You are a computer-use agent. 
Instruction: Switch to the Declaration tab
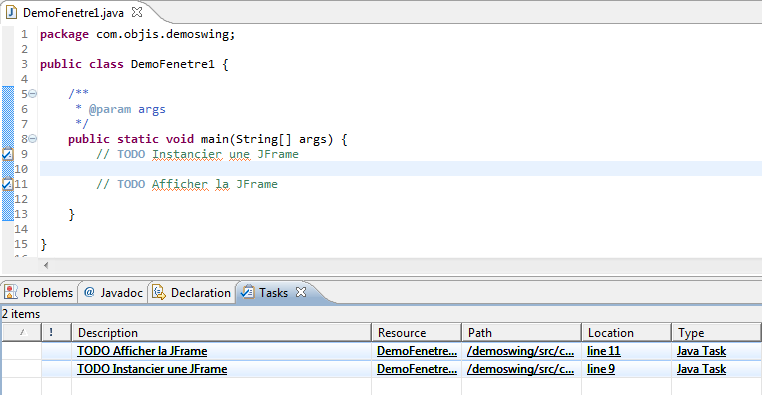[192, 293]
